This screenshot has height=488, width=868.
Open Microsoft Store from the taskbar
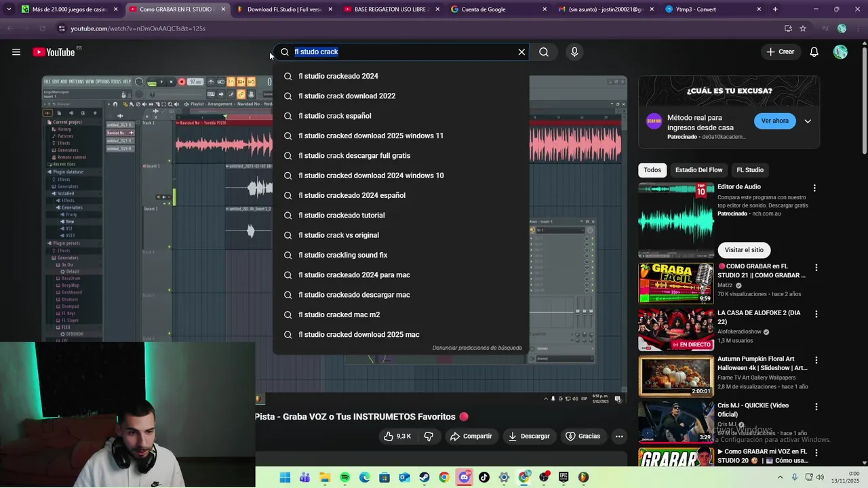click(384, 477)
